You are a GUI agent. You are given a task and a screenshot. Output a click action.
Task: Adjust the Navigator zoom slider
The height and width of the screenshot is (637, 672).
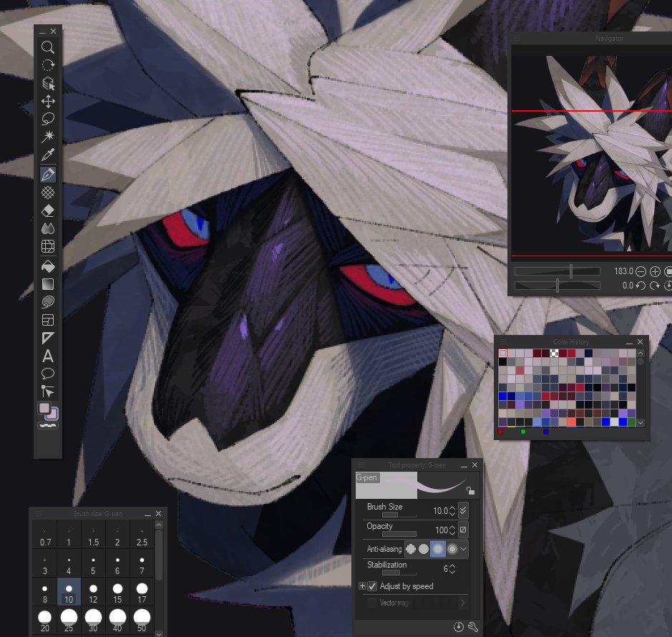tap(557, 271)
